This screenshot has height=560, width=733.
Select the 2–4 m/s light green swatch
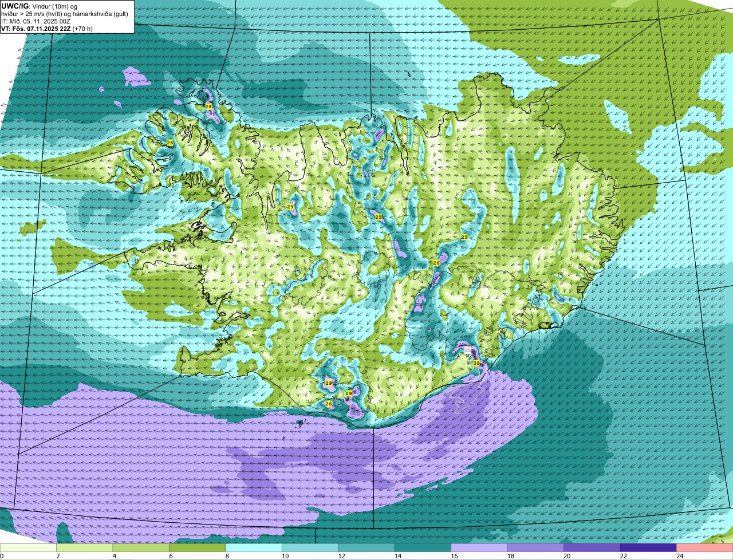point(86,547)
